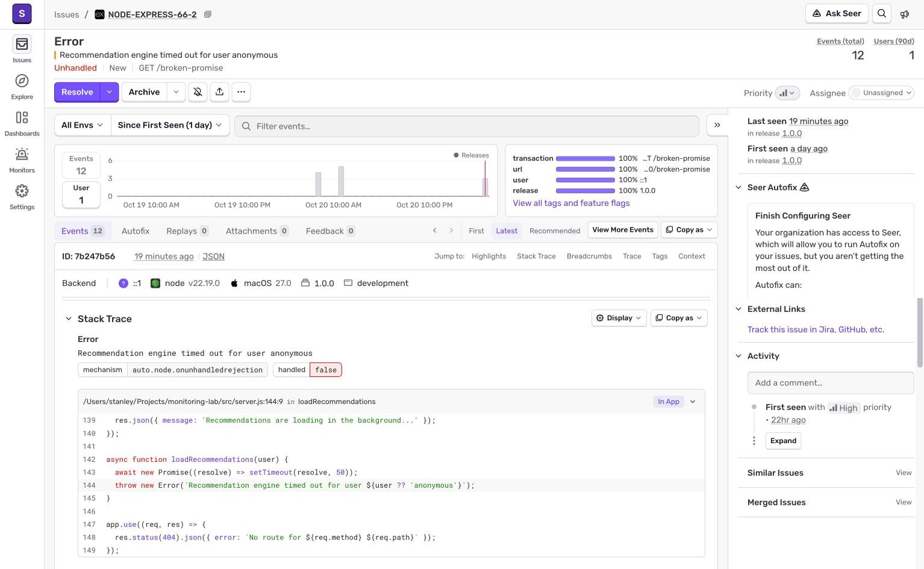Open the stack trace Display dropdown
The width and height of the screenshot is (924, 569).
619,318
